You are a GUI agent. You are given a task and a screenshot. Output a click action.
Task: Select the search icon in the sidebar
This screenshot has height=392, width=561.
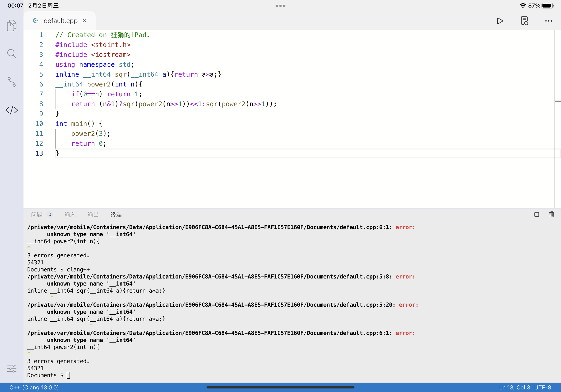point(11,54)
